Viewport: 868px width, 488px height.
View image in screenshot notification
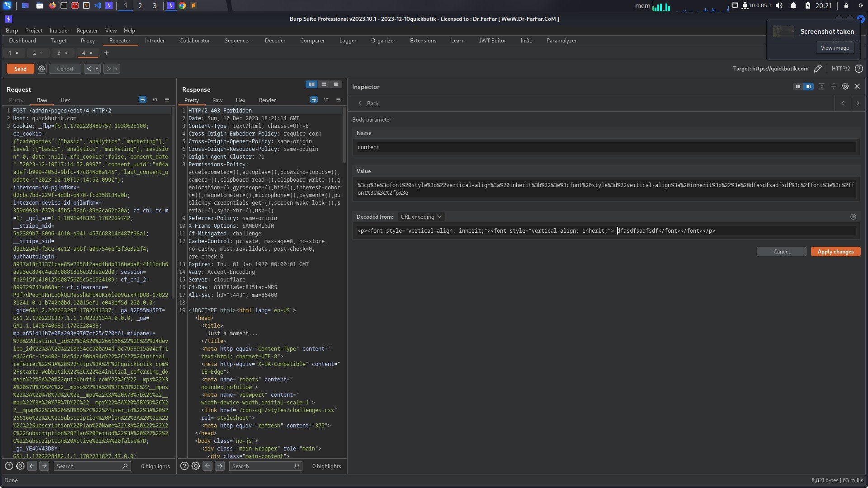pos(835,48)
